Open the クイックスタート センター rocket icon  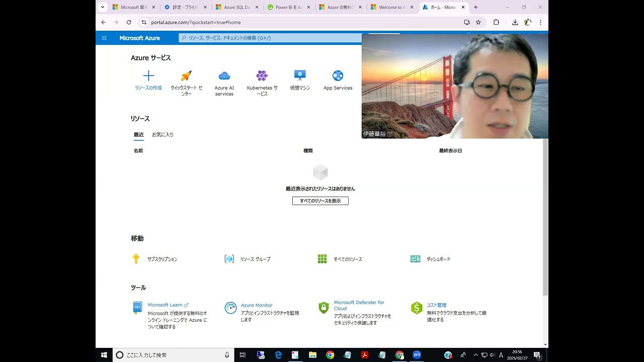(x=186, y=76)
